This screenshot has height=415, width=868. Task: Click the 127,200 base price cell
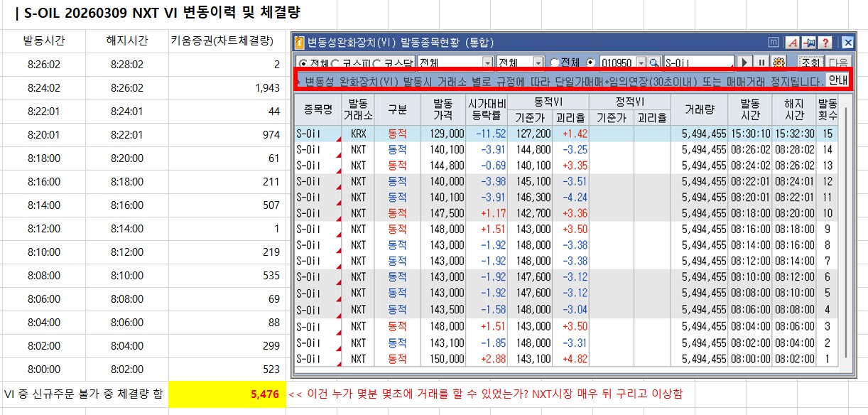530,134
